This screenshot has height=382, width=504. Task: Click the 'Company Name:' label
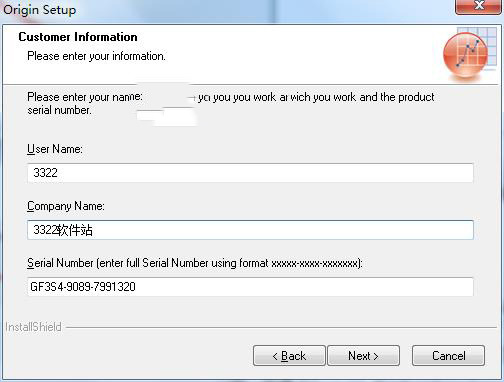[x=66, y=206]
